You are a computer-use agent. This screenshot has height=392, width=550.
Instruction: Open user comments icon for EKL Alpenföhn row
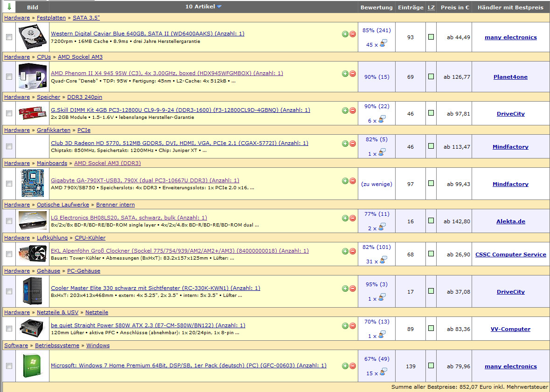click(x=383, y=260)
